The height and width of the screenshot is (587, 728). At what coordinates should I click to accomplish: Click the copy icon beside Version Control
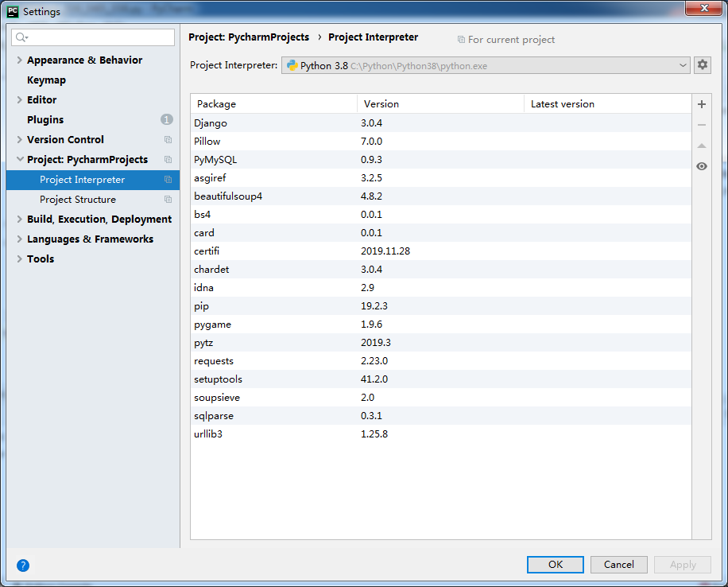point(168,139)
